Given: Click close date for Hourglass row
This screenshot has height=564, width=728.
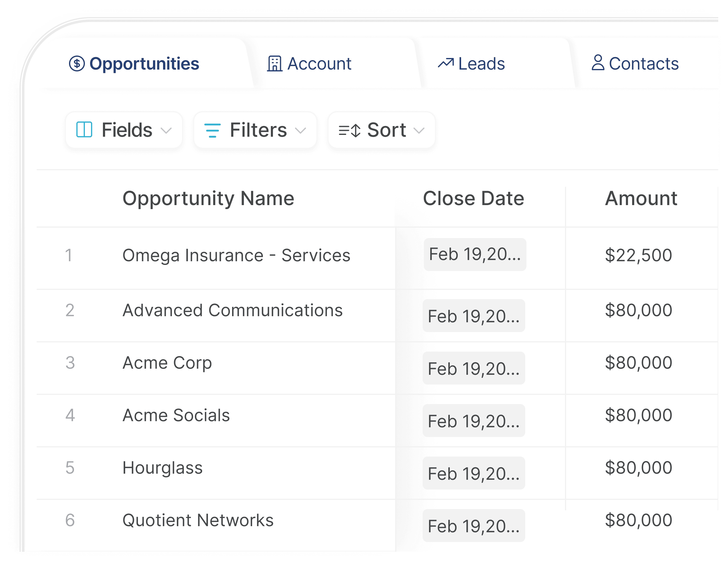Looking at the screenshot, I should point(474,473).
